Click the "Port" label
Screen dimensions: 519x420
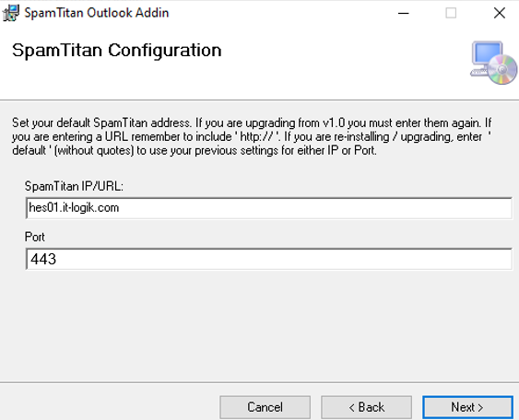35,237
